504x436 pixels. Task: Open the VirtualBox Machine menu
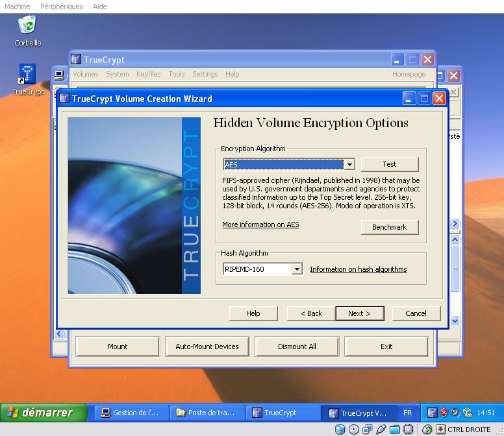(x=18, y=6)
